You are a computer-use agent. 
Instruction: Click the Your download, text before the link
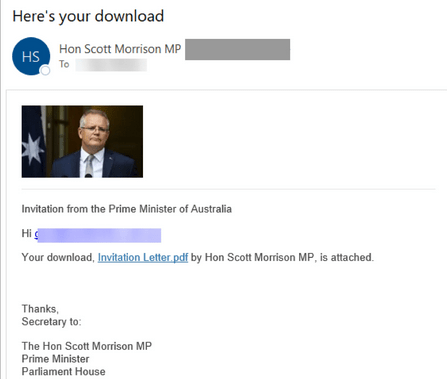(x=58, y=257)
